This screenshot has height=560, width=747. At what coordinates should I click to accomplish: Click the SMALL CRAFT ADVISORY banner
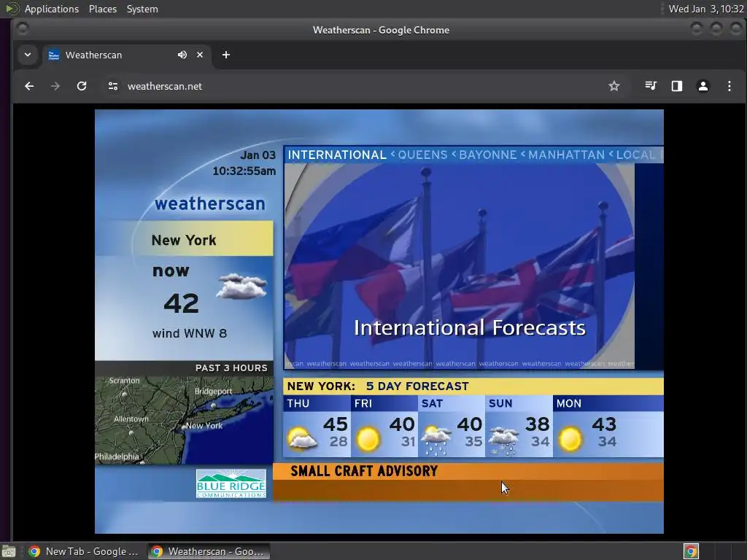[x=468, y=482]
